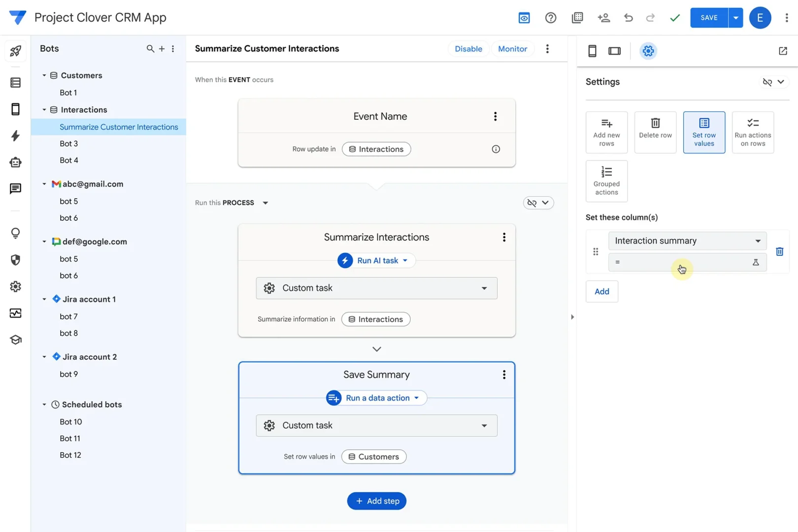Screen dimensions: 798x532
Task: Redo the last change
Action: coord(650,18)
